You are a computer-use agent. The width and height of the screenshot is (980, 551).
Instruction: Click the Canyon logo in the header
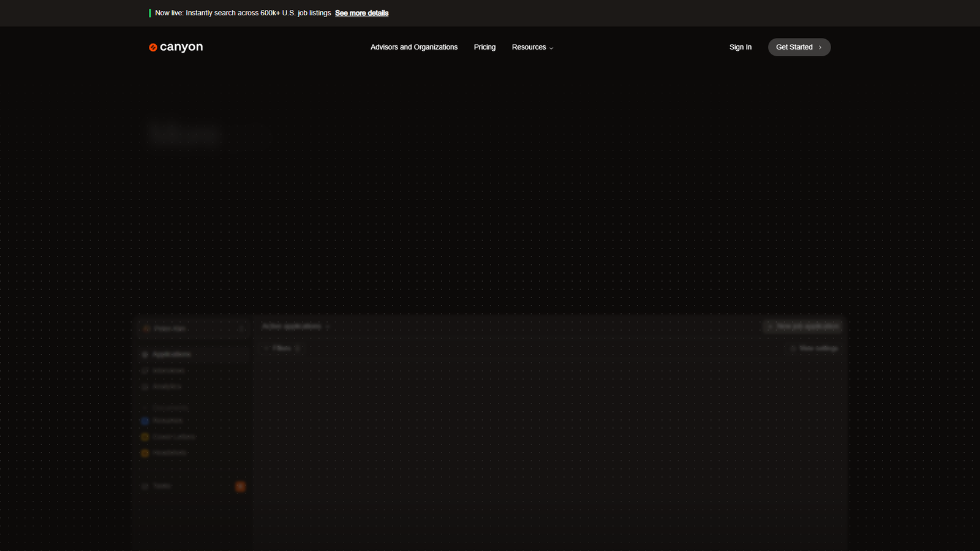pyautogui.click(x=176, y=47)
